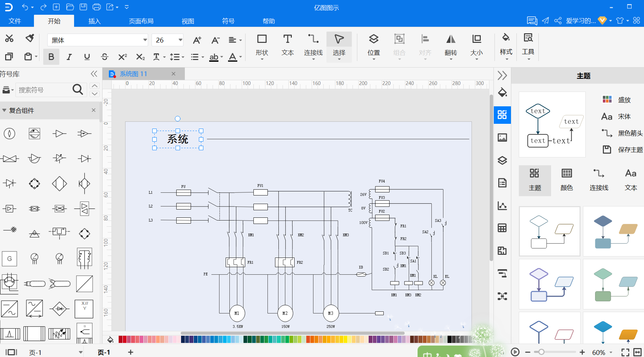644x357 pixels.
Task: Click the Copy icon in toolbar
Action: point(9,57)
